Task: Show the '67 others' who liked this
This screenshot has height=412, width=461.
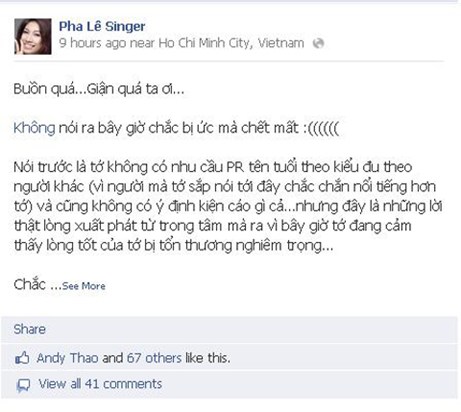Action: [x=154, y=358]
